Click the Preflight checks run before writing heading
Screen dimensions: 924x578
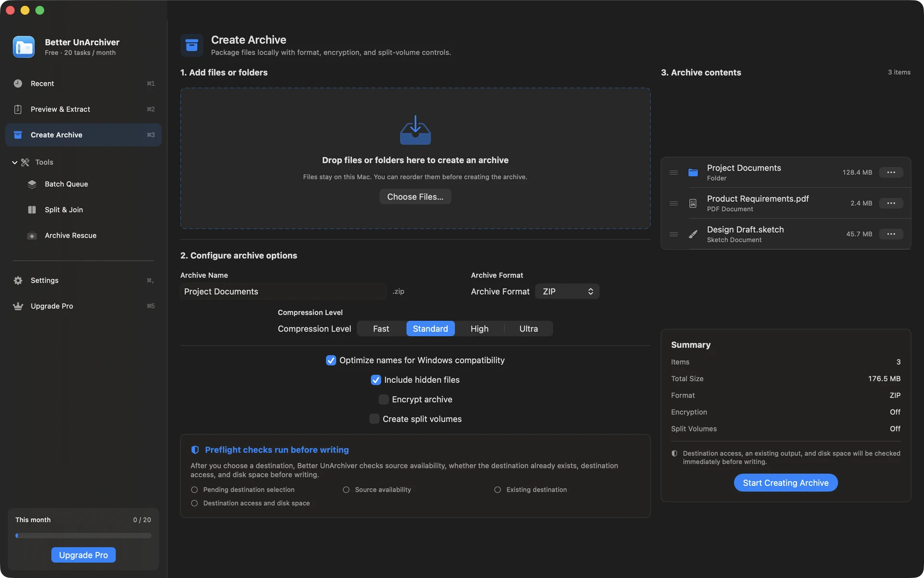[x=277, y=450]
